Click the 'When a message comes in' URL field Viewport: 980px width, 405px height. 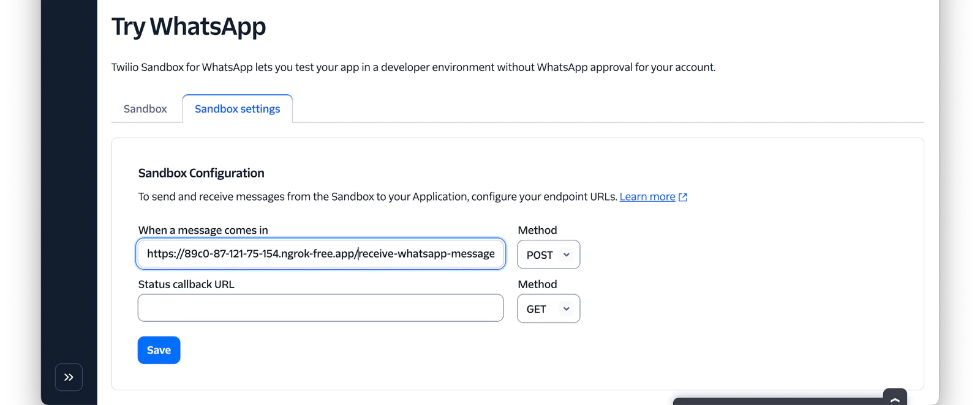[321, 253]
